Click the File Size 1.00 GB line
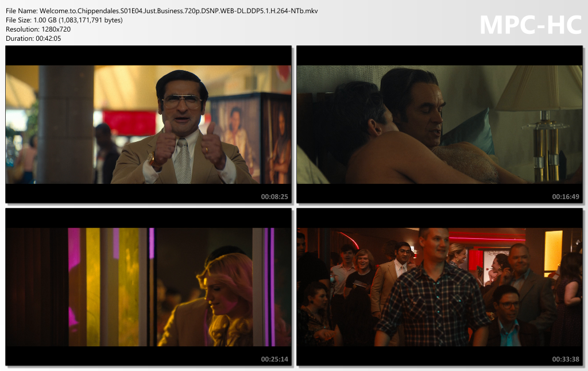This screenshot has height=371, width=588. click(64, 20)
